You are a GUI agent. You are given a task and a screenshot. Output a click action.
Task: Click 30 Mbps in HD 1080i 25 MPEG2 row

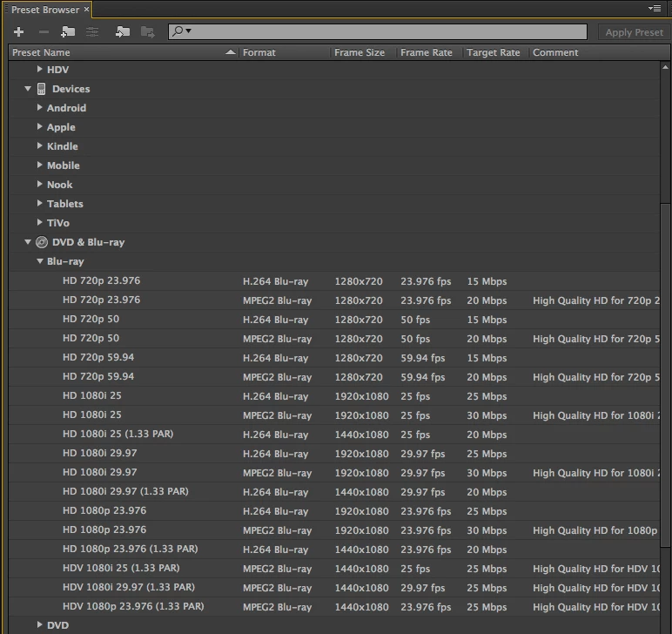pyautogui.click(x=487, y=415)
